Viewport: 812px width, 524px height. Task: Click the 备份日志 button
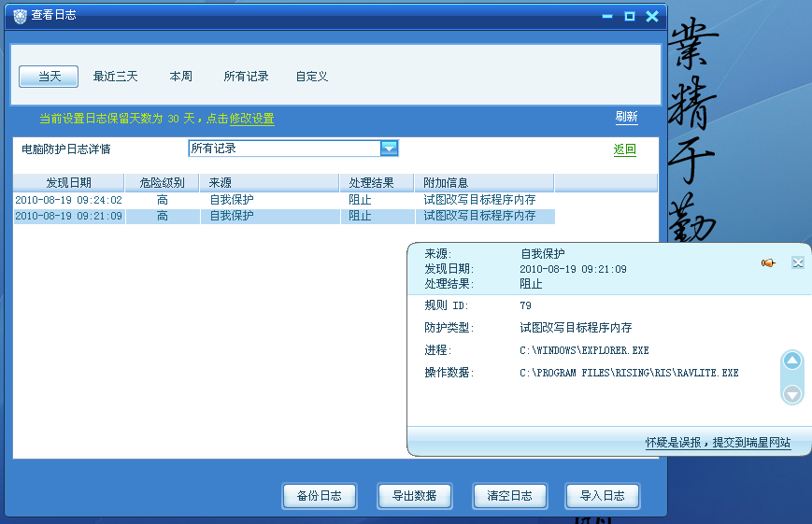tap(319, 496)
